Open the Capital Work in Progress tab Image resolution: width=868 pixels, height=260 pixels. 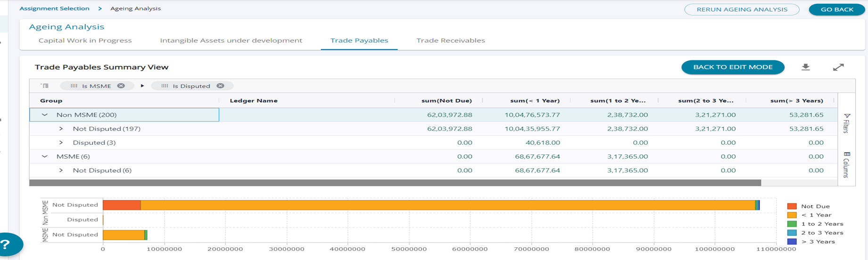pyautogui.click(x=85, y=41)
